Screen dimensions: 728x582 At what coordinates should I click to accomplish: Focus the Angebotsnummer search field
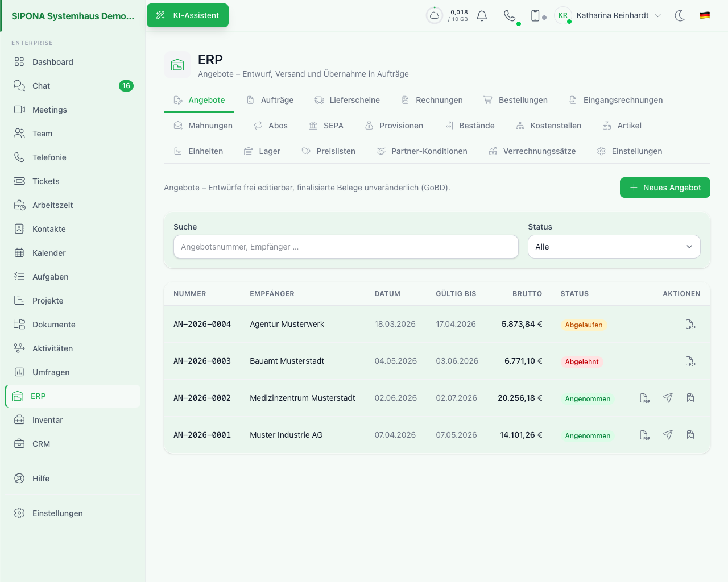346,247
